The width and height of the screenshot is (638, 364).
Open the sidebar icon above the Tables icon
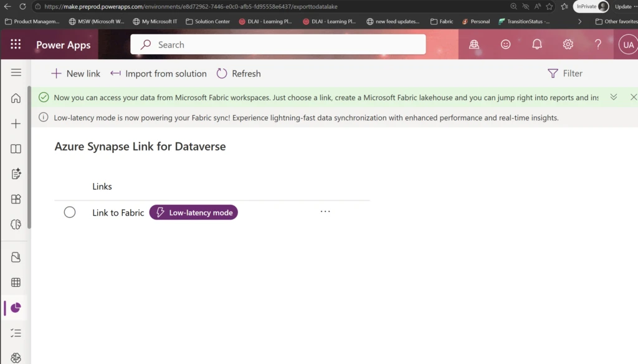tap(16, 257)
